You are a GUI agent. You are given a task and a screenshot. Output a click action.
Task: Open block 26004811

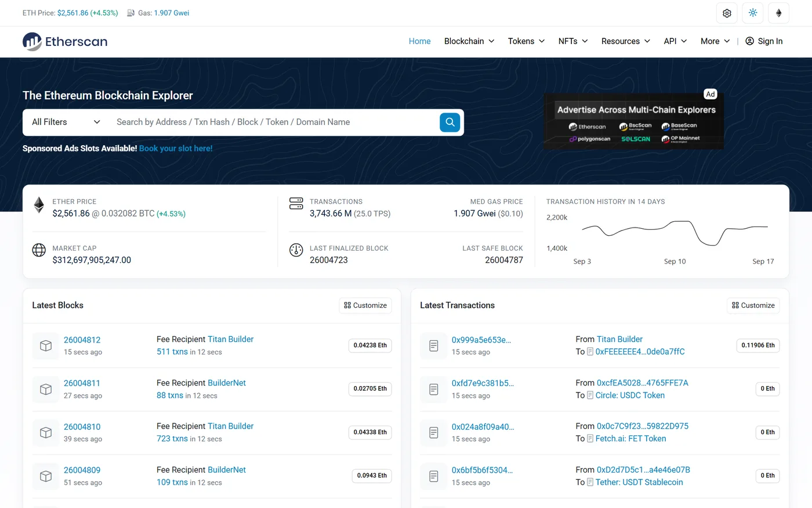[82, 383]
